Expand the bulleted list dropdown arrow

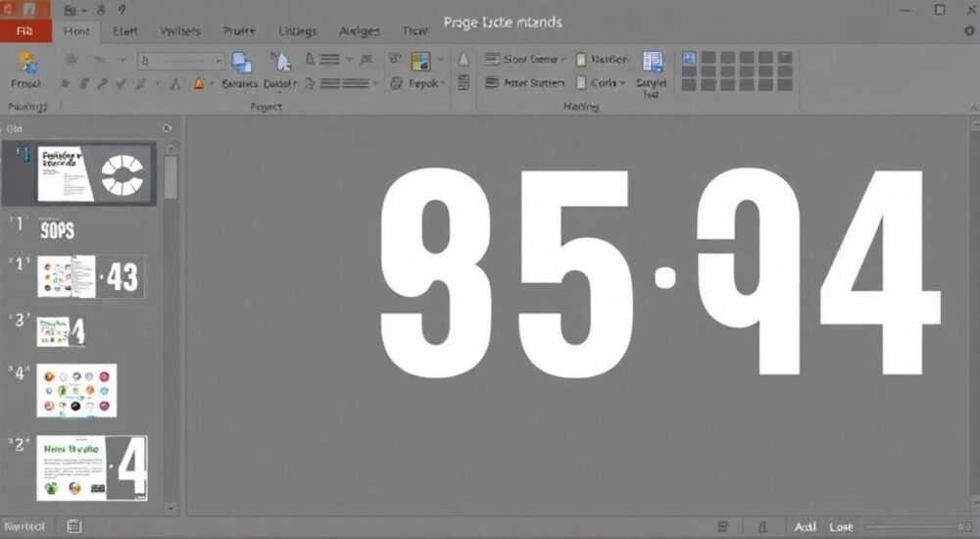click(x=349, y=60)
